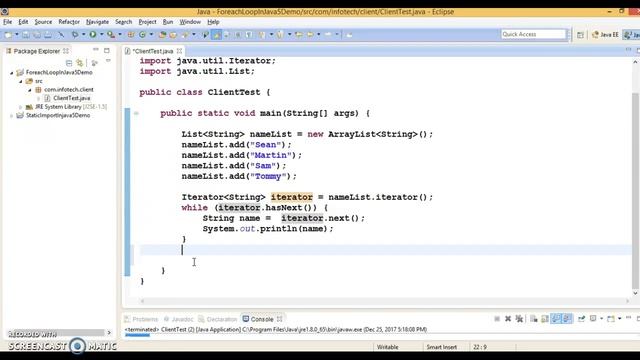640x360 pixels.
Task: Click the green Run button icon
Action: coord(93,35)
